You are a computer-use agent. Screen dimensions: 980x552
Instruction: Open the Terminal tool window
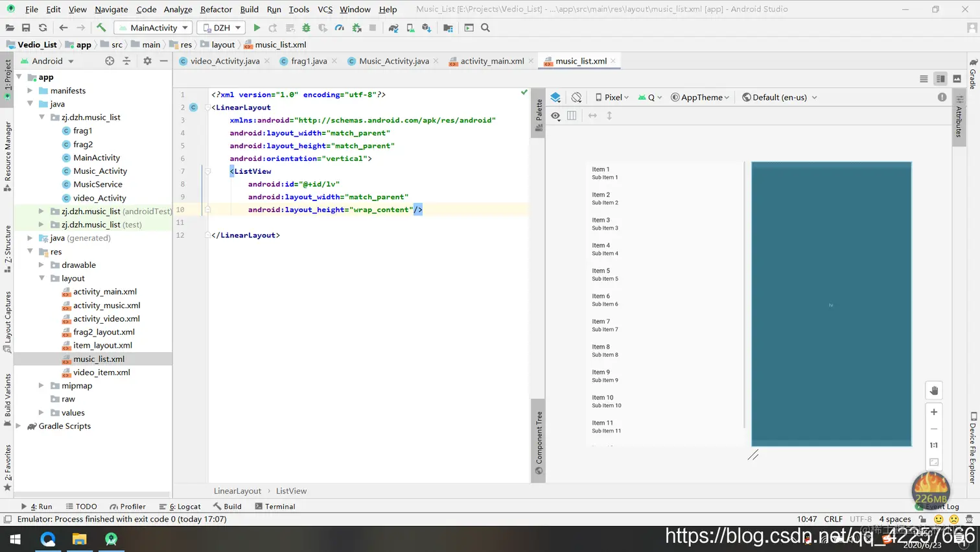coord(275,507)
